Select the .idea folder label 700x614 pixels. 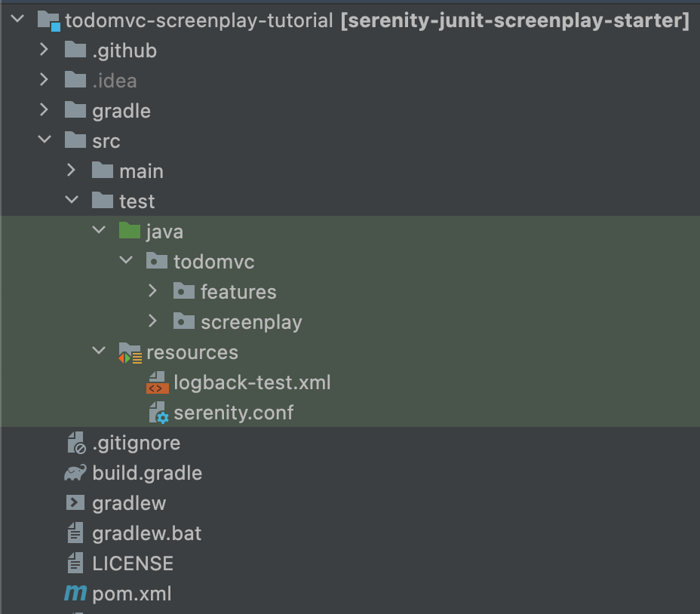point(115,81)
